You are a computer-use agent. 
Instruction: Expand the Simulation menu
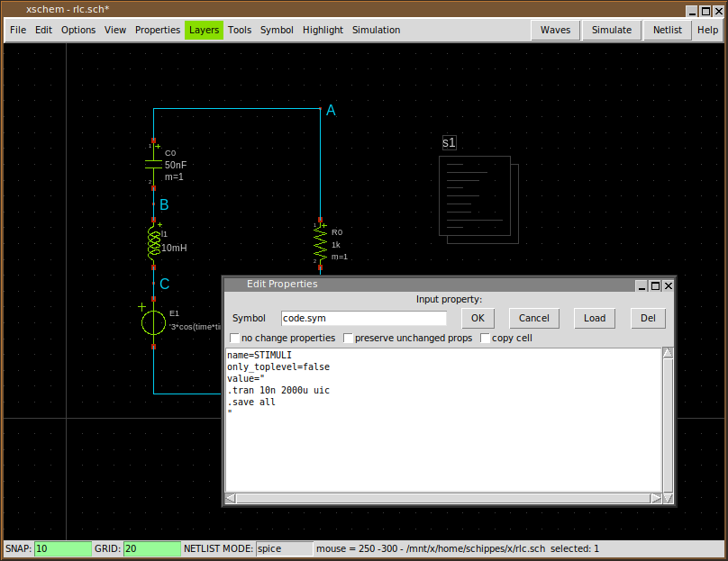[376, 30]
